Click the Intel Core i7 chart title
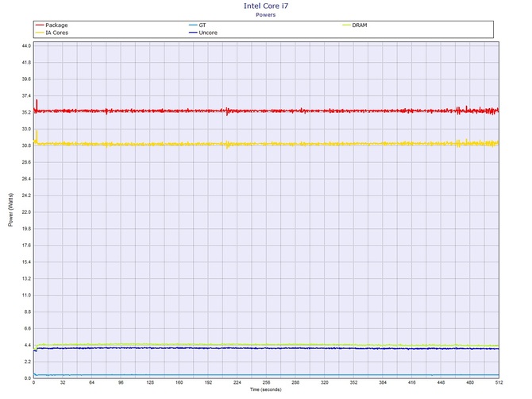The image size is (532, 399). click(x=266, y=6)
